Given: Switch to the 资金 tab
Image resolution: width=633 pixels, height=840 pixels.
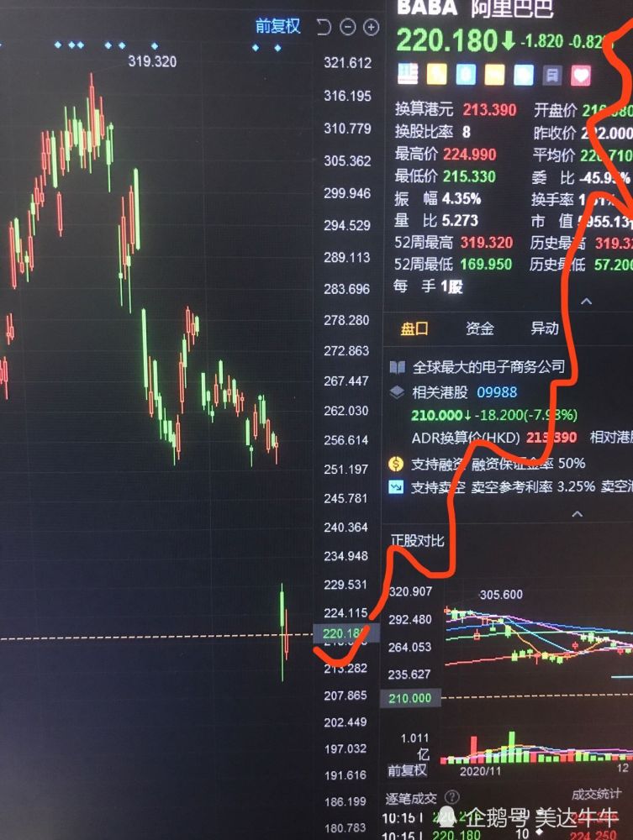Looking at the screenshot, I should [x=480, y=328].
